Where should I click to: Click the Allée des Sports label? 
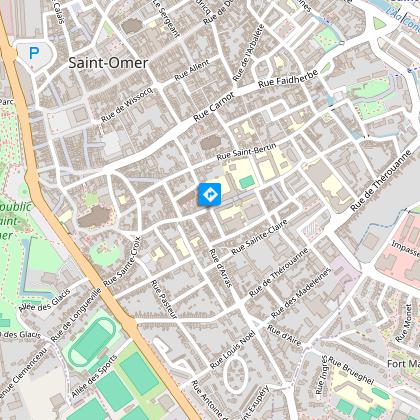94,376
